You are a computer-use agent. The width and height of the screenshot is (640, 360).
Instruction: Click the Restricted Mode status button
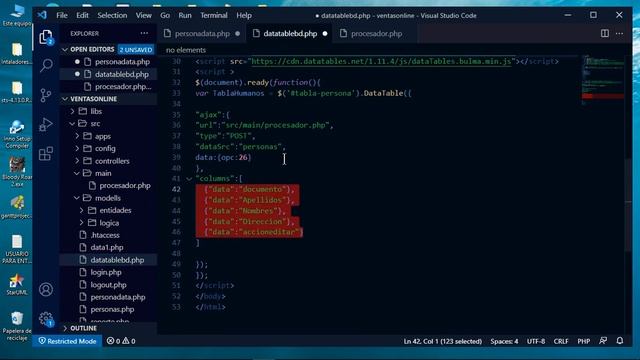pos(67,341)
